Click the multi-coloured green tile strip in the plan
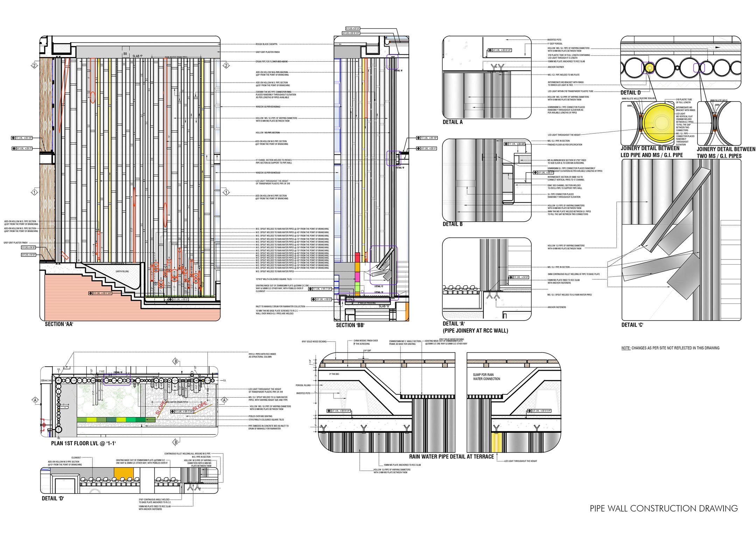 [116, 419]
